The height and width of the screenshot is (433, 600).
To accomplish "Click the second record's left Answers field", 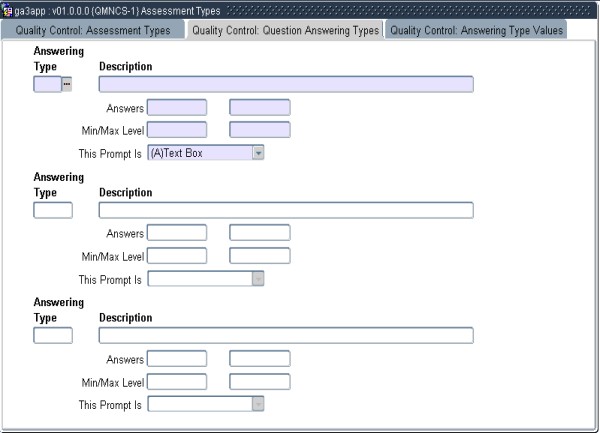I will click(177, 232).
